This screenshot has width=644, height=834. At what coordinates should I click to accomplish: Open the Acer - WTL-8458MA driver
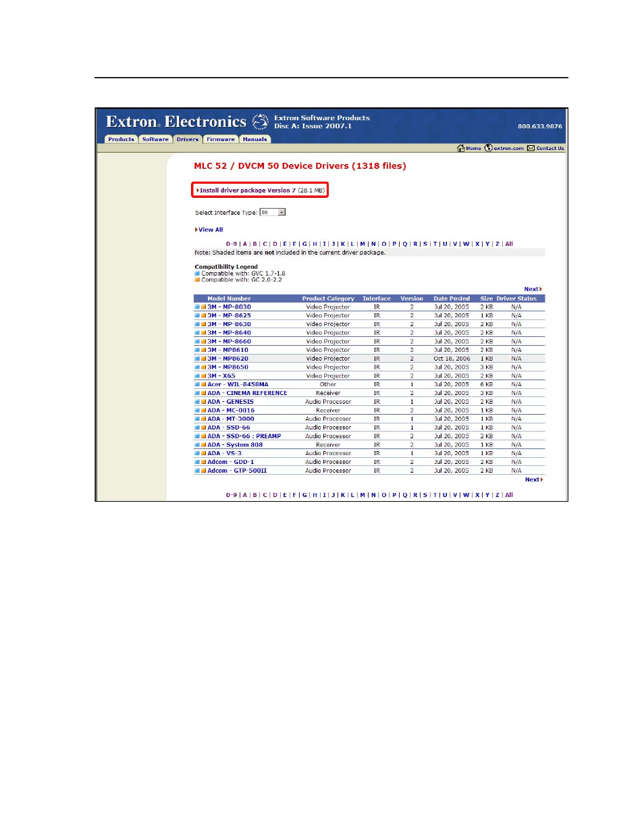pos(238,384)
